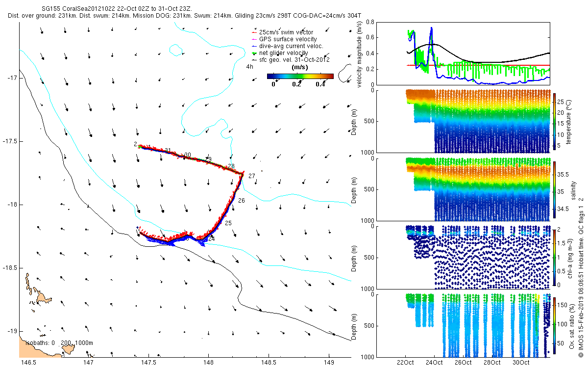Click the '28Oct' date tick

(x=492, y=363)
